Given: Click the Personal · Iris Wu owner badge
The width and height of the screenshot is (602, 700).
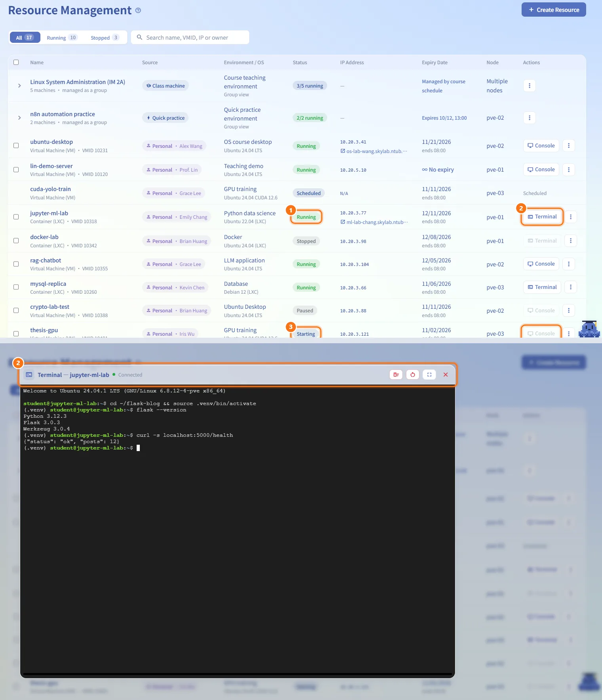Looking at the screenshot, I should pyautogui.click(x=170, y=334).
